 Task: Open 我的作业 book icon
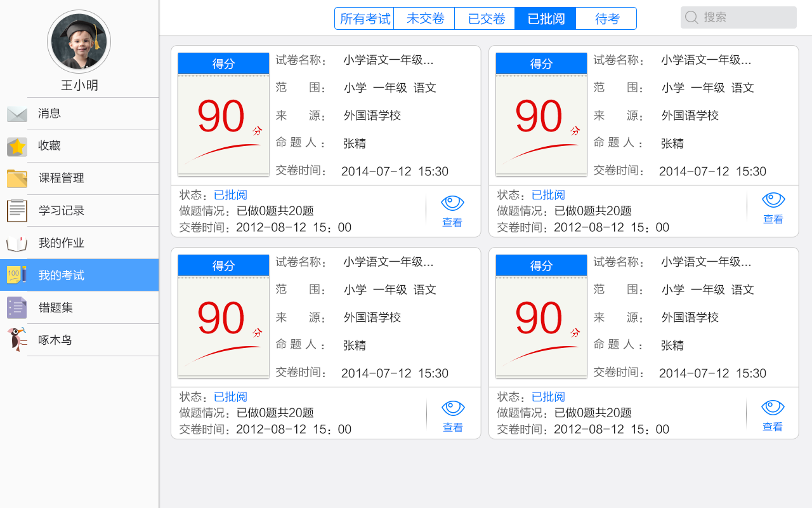pyautogui.click(x=16, y=243)
